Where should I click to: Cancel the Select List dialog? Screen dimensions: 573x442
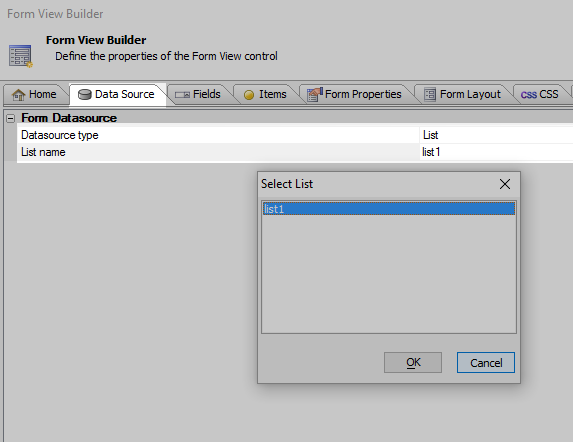click(486, 362)
